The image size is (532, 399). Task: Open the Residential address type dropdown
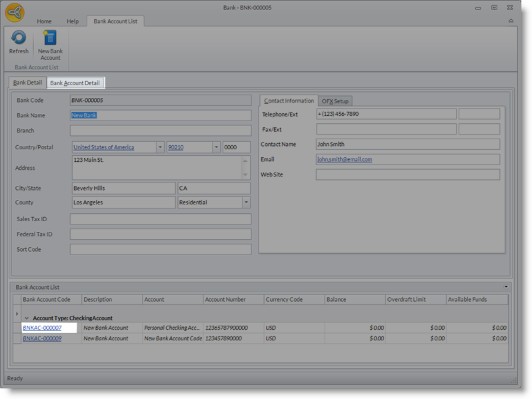tap(246, 202)
